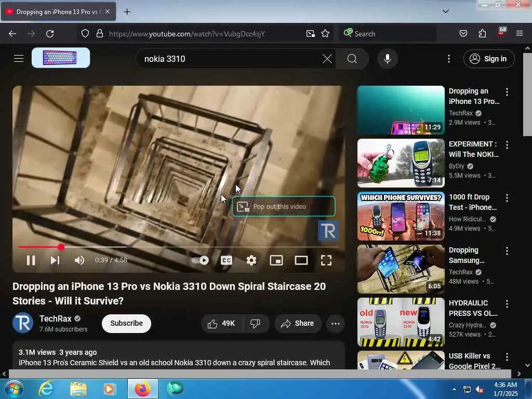This screenshot has width=532, height=399.
Task: Go back in Firefox
Action: [12, 34]
